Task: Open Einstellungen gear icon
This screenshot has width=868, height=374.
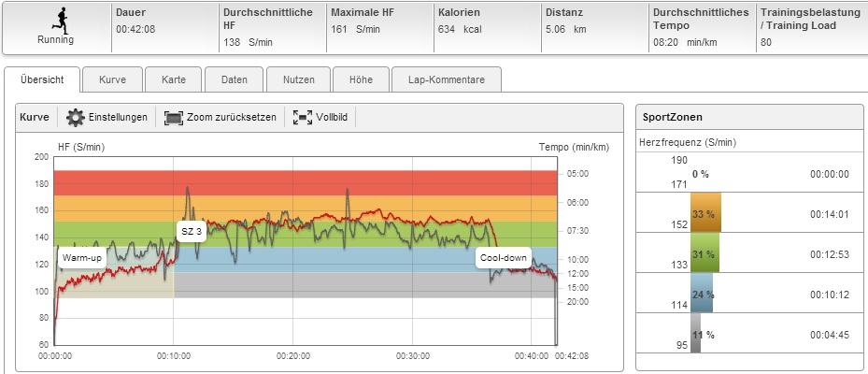Action: click(76, 118)
